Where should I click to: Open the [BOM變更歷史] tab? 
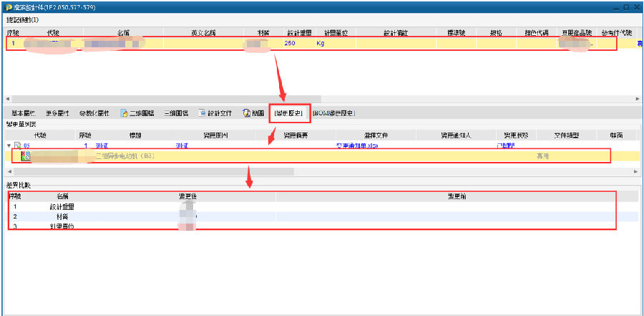click(x=333, y=113)
